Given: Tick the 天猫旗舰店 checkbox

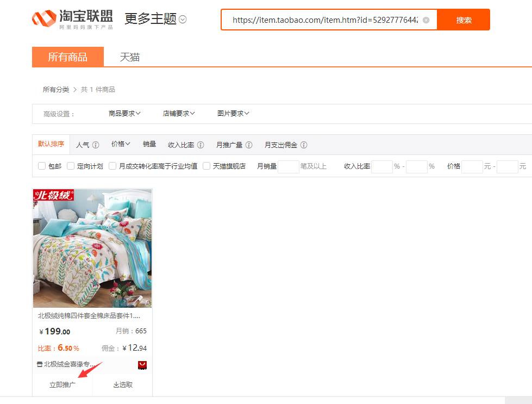Looking at the screenshot, I should 206,166.
